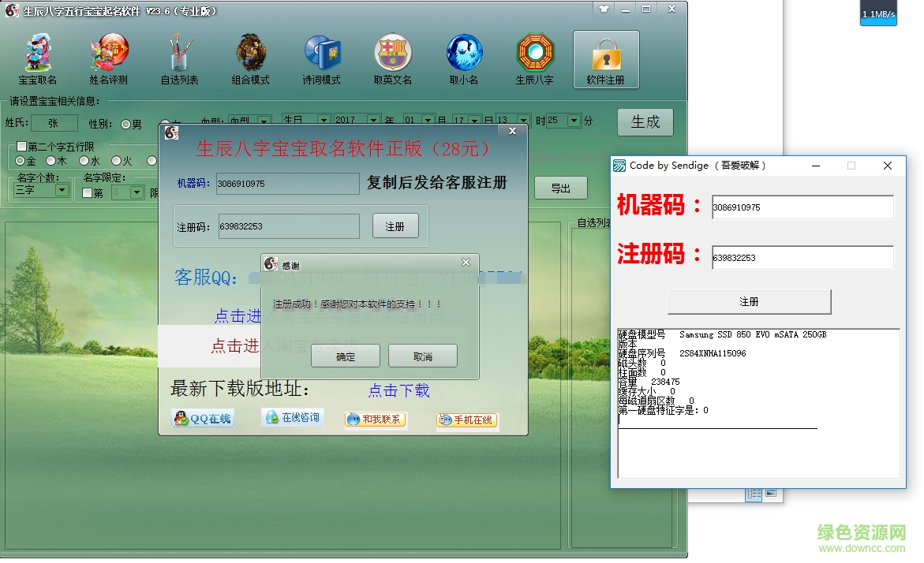The image size is (924, 563).
Task: Open 软件注册 software registration panel
Action: click(x=605, y=59)
